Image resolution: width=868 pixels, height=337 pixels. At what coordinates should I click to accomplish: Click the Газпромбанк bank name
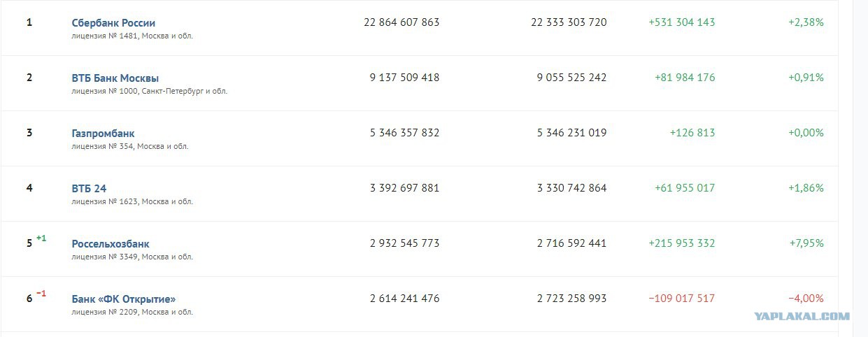[103, 134]
